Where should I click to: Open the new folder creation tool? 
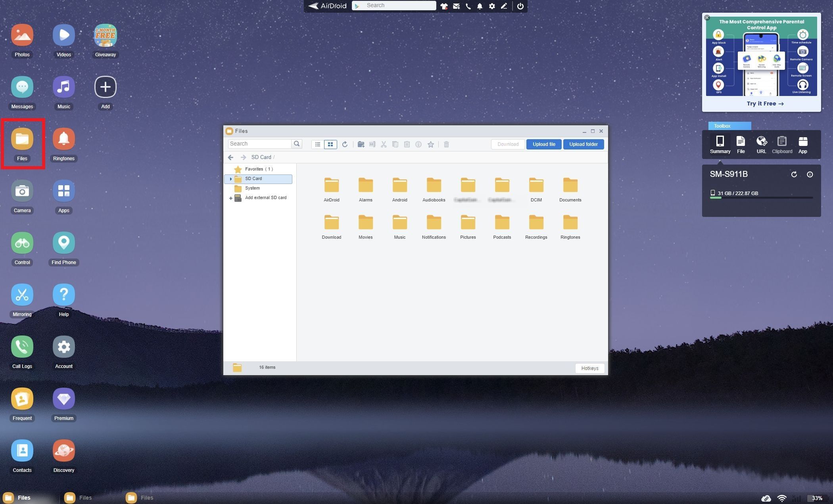click(361, 144)
